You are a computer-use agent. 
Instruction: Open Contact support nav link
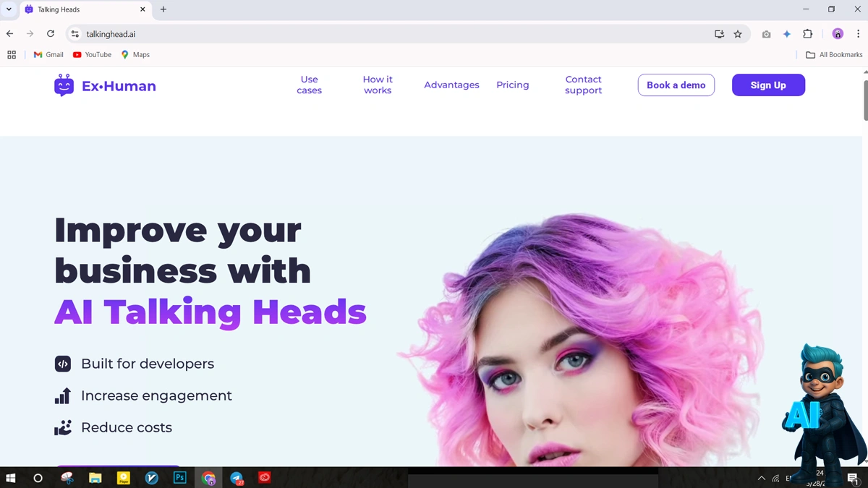point(584,85)
